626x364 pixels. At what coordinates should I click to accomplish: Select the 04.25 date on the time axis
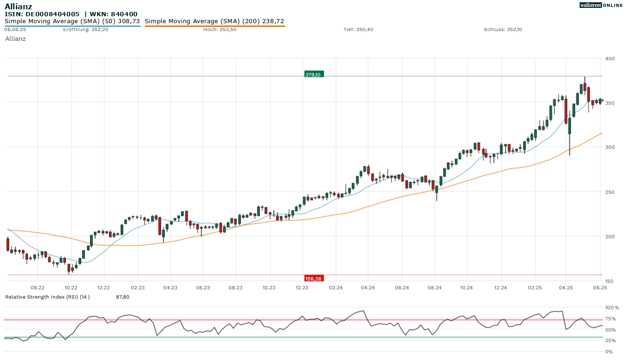point(566,288)
